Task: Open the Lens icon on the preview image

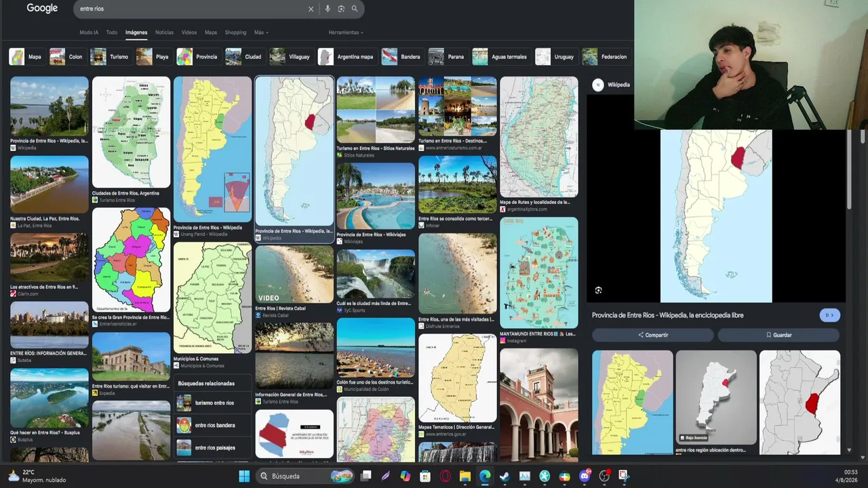Action: pos(598,290)
